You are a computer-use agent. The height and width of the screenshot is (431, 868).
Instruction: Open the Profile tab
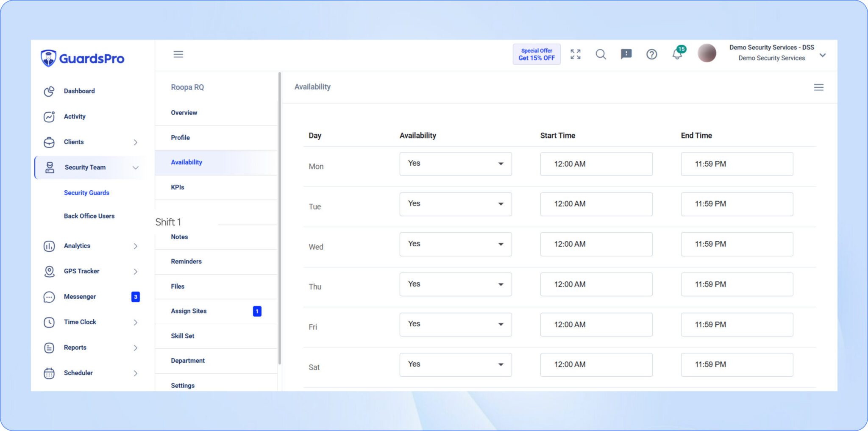point(216,138)
